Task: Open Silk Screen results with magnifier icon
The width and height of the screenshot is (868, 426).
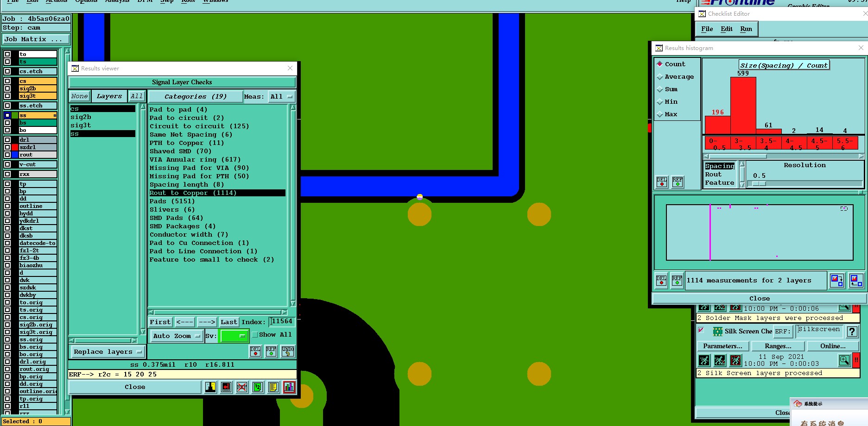Action: (844, 360)
